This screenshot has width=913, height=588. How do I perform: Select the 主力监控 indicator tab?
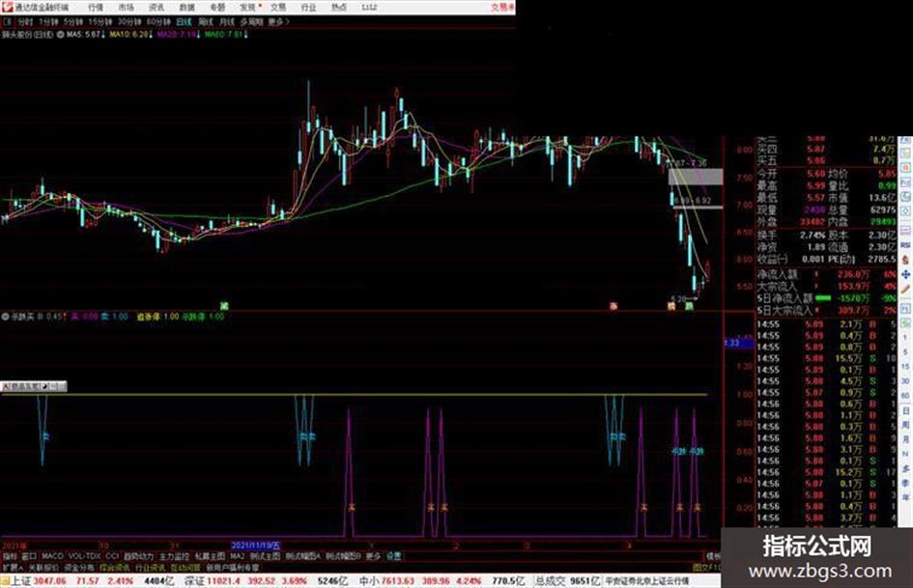point(174,556)
